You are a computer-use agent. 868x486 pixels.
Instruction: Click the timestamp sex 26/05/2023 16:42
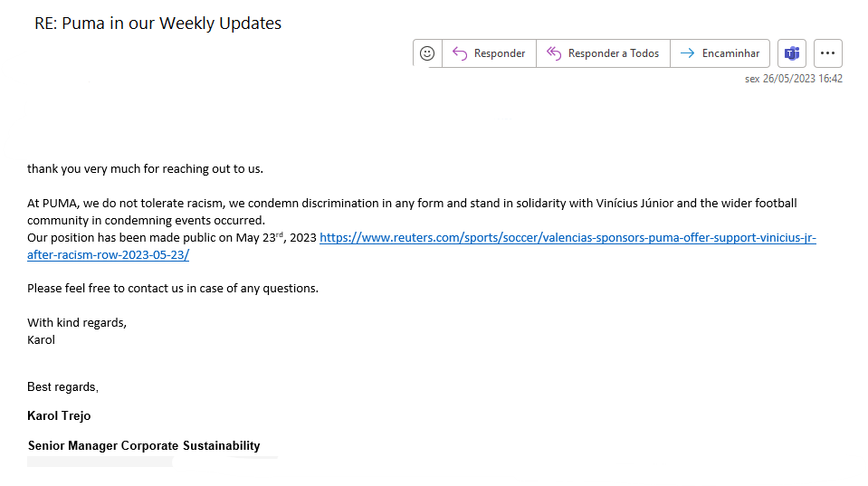tap(793, 79)
